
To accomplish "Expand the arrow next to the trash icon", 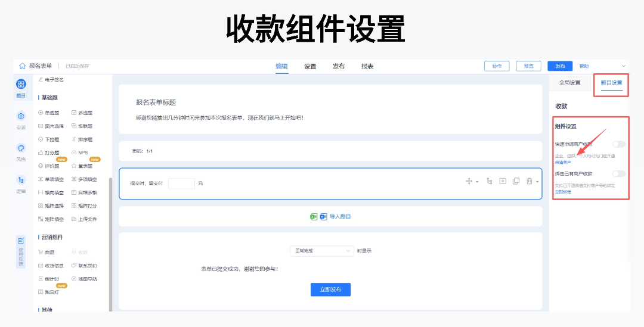I will [537, 181].
